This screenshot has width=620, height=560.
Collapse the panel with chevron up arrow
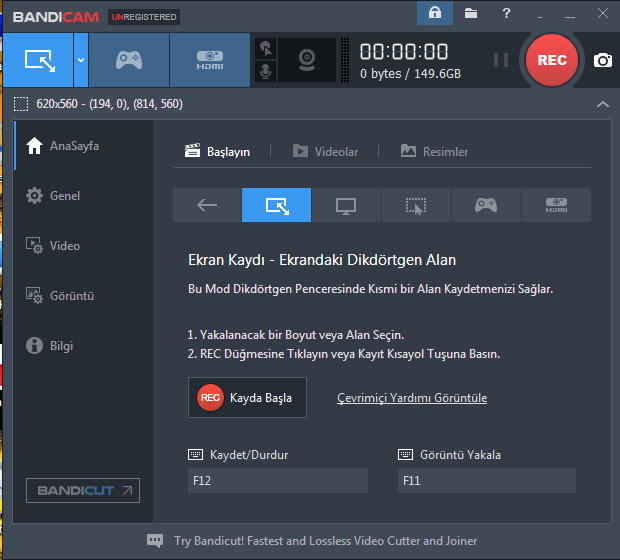click(603, 104)
